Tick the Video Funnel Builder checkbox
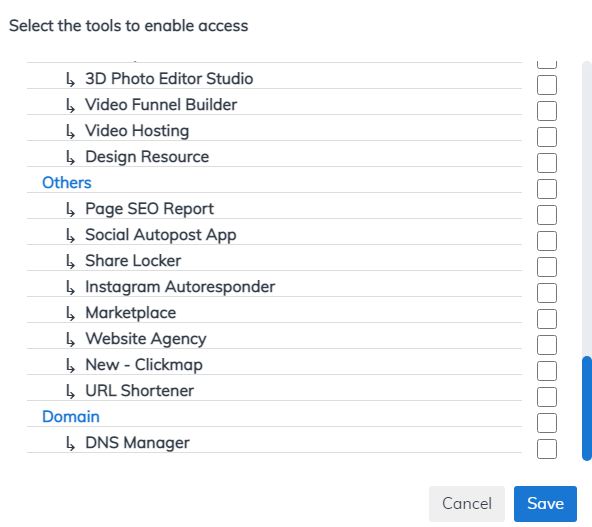 (x=547, y=111)
